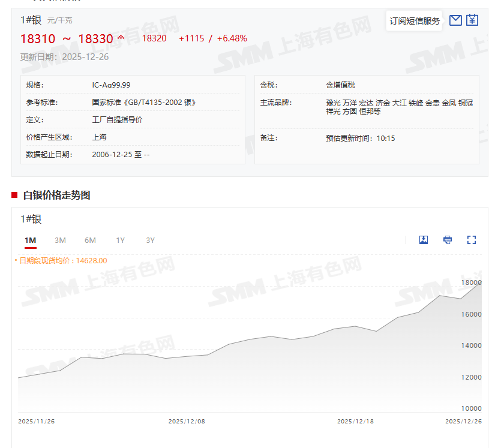This screenshot has width=492, height=448.
Task: Click the envelope SMS subscription icon
Action: (x=455, y=20)
